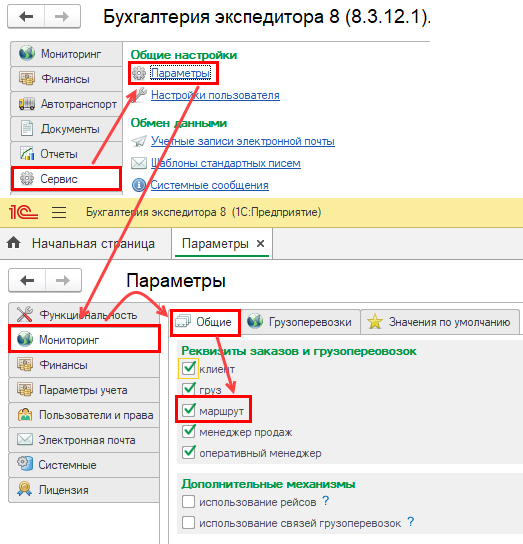Toggle the маршрут checkbox

pyautogui.click(x=188, y=410)
